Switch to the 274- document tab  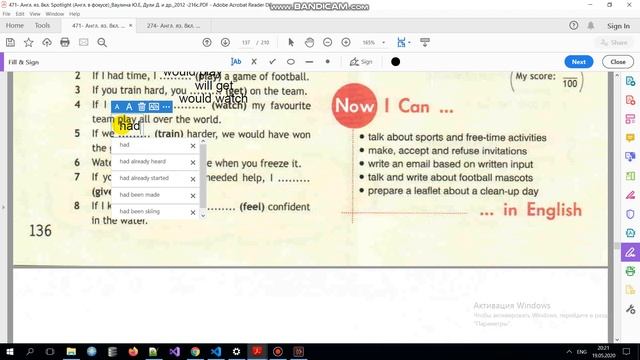[x=173, y=26]
